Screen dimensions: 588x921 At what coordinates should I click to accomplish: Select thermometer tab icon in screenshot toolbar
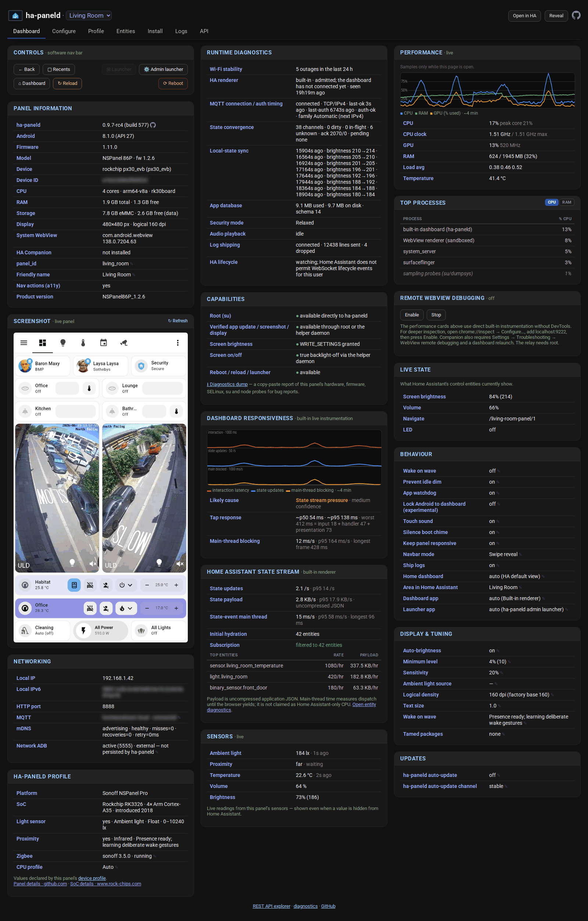click(83, 343)
